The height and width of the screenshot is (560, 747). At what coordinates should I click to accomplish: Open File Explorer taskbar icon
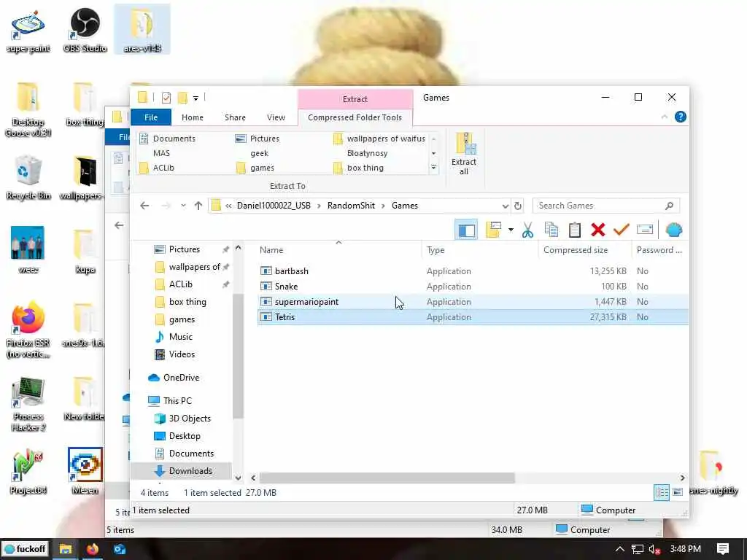65,549
